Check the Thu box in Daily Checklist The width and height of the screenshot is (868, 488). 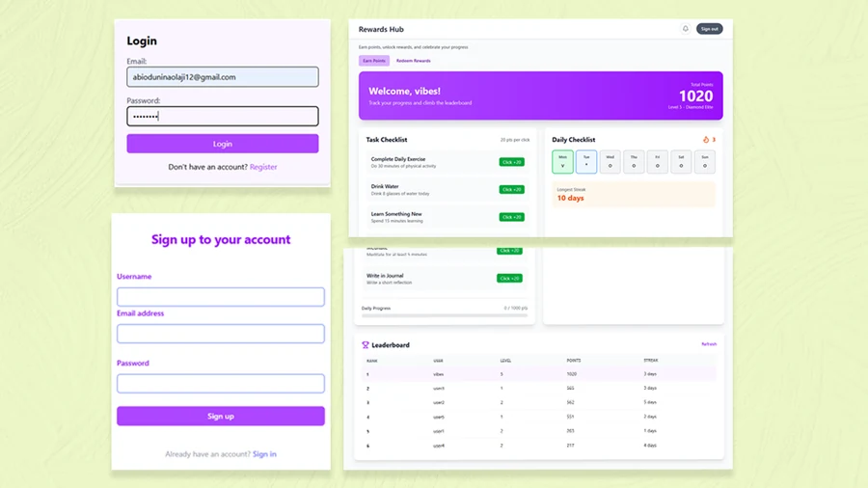(634, 162)
